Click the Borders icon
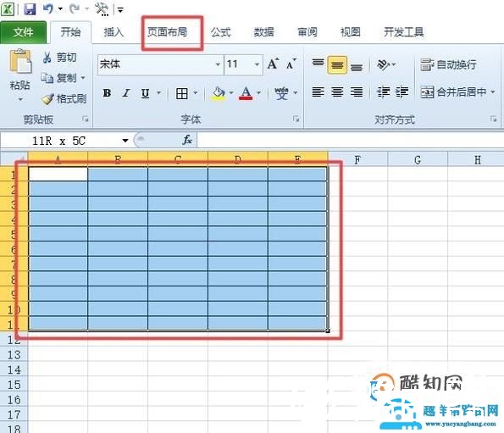 coord(182,93)
